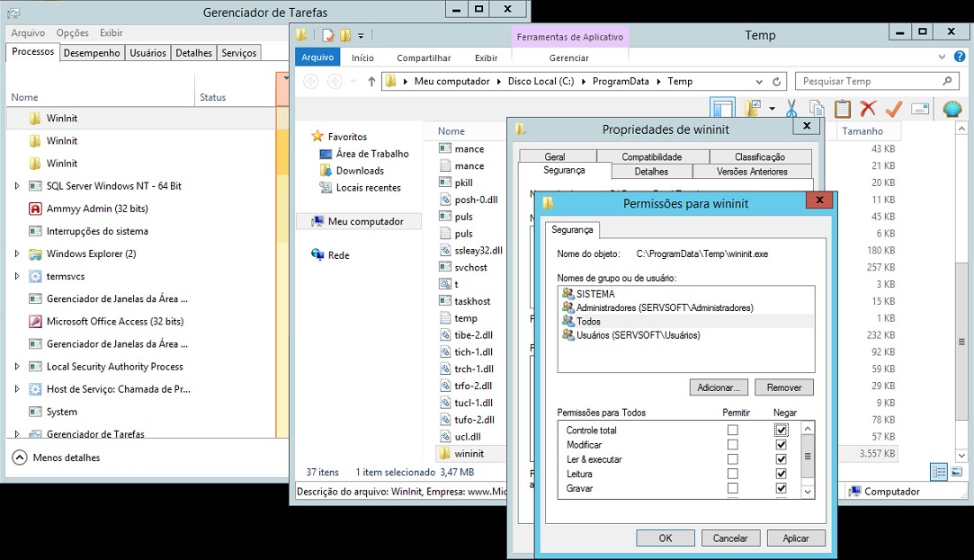The image size is (974, 560).
Task: Collapse details with Menos detalhes
Action: point(56,458)
